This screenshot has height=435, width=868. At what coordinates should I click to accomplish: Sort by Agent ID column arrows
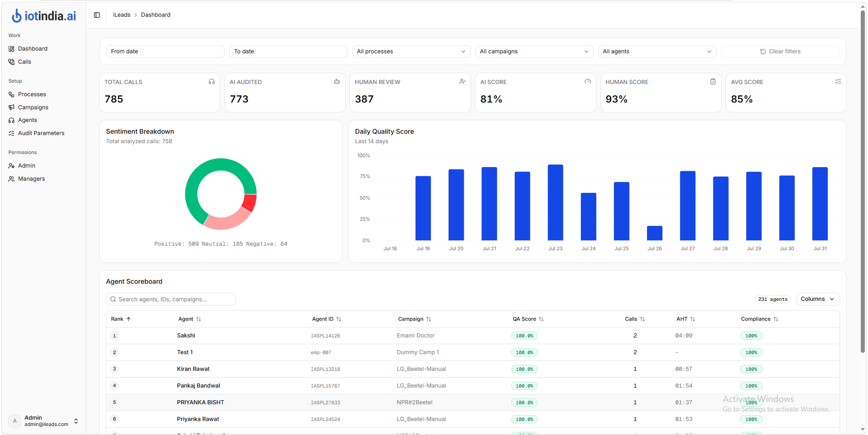click(339, 319)
